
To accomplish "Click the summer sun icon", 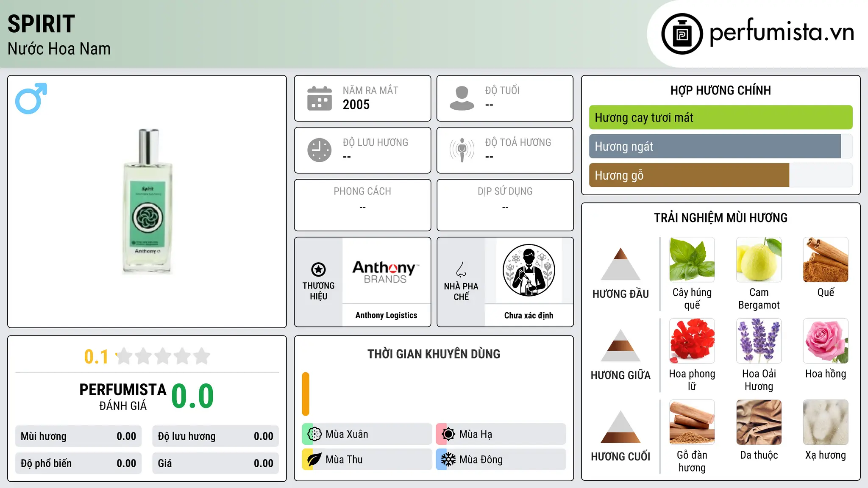I will [x=448, y=434].
